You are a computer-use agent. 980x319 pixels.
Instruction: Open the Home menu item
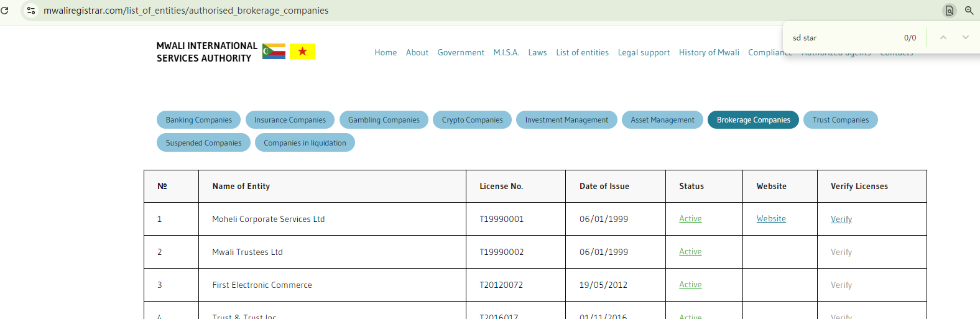tap(386, 53)
